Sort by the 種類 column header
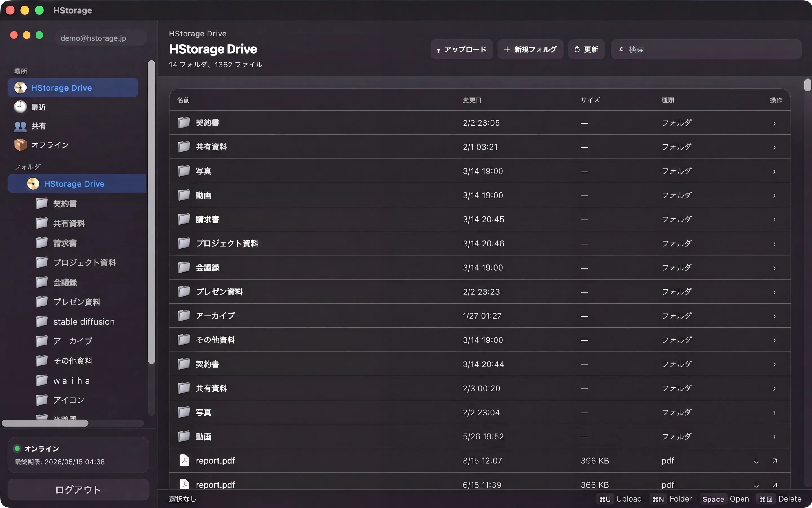The image size is (812, 508). pos(668,100)
